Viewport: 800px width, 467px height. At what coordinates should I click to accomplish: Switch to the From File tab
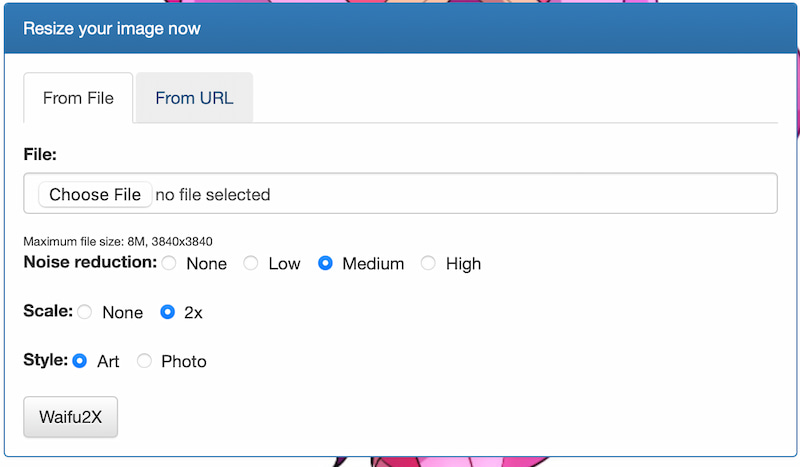(78, 98)
